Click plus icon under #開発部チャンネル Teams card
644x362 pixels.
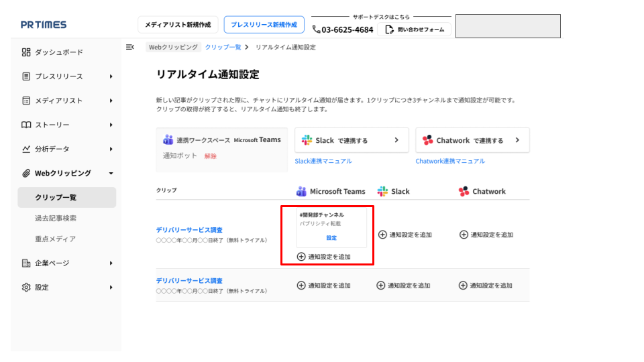(x=301, y=257)
